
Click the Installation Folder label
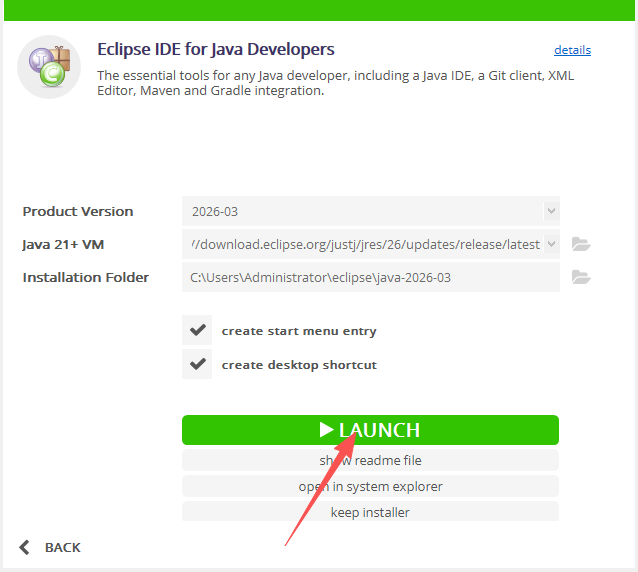85,277
